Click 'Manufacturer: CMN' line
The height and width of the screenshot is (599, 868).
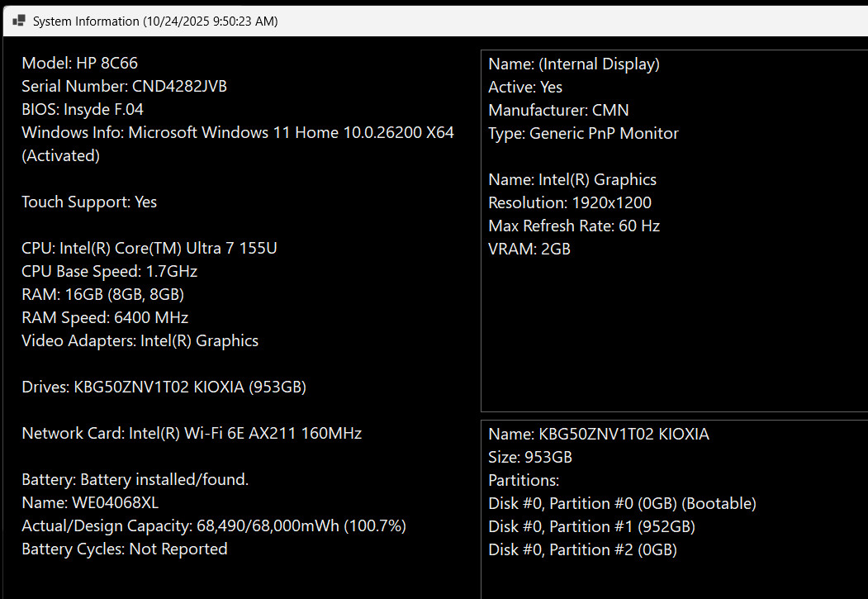click(558, 110)
